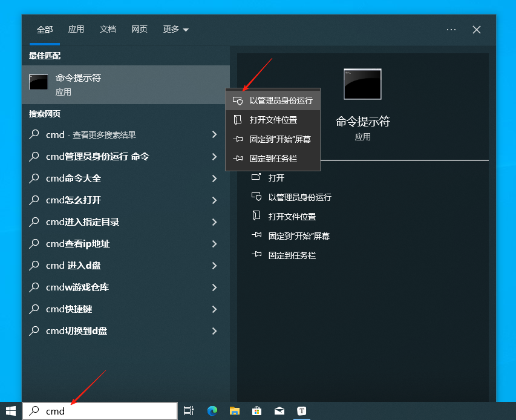Expand the 更多 dropdown tab

tap(175, 30)
